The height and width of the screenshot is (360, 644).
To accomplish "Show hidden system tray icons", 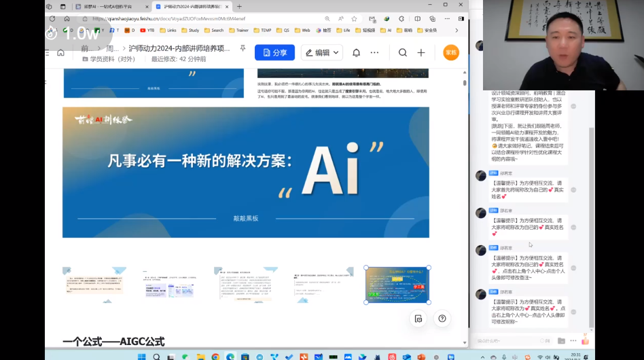I will [482, 357].
